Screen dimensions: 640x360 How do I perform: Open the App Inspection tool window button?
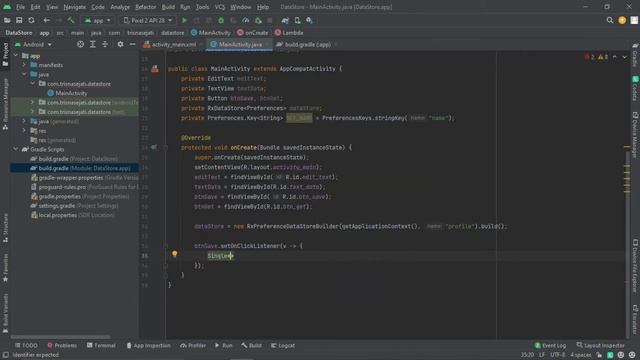tap(149, 345)
